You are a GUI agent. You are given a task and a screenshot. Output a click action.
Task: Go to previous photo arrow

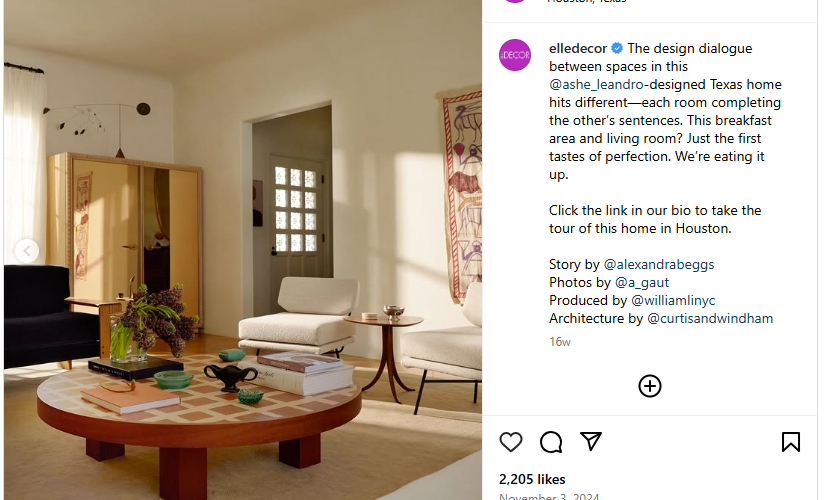click(27, 250)
